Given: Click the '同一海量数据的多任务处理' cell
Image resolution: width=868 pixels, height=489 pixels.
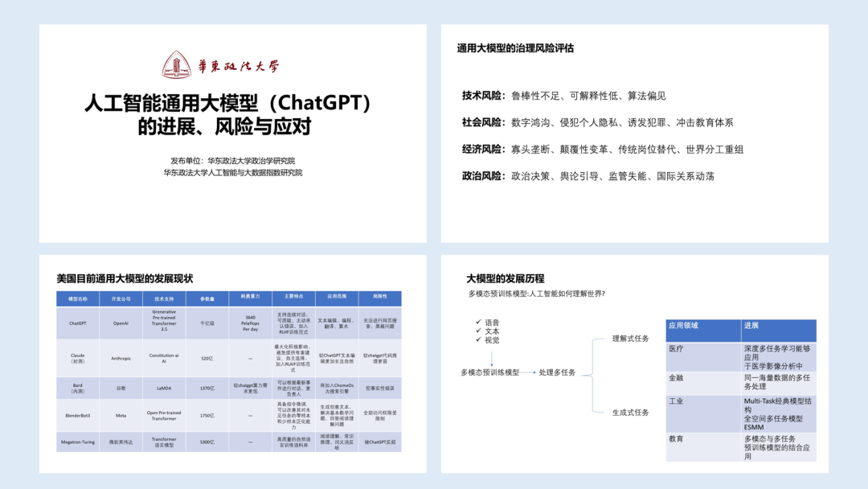Looking at the screenshot, I should click(779, 383).
